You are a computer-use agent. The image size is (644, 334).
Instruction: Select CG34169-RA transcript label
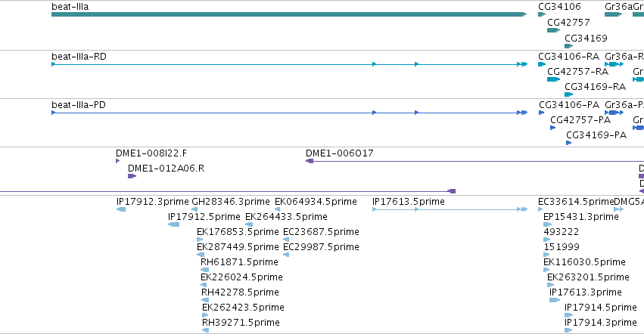coord(595,87)
